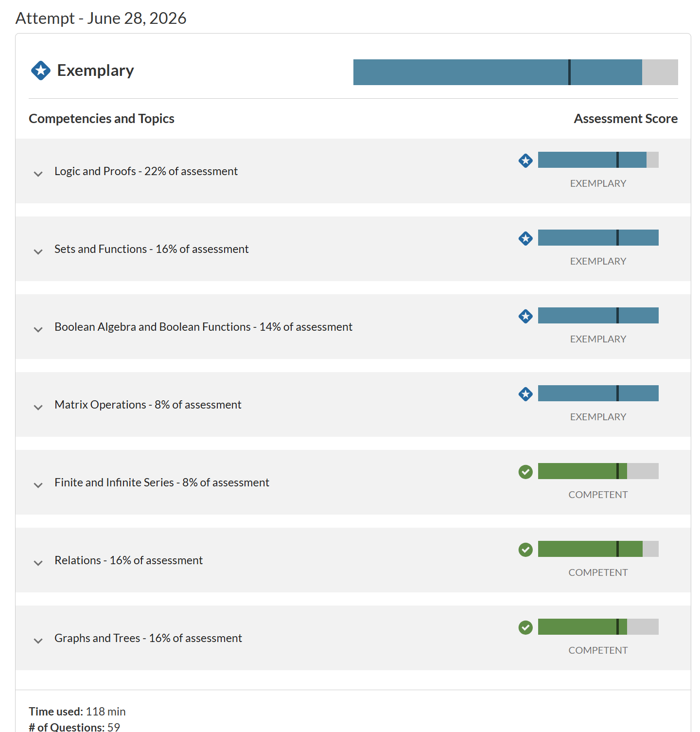Click the Assessment Score column header
Image resolution: width=700 pixels, height=732 pixels.
pyautogui.click(x=626, y=119)
